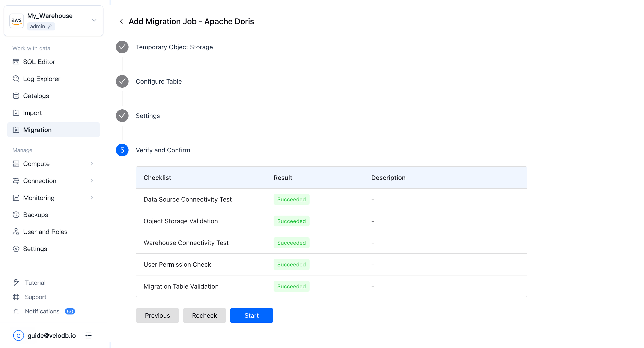
Task: Click the Notifications bell icon
Action: coord(16,311)
